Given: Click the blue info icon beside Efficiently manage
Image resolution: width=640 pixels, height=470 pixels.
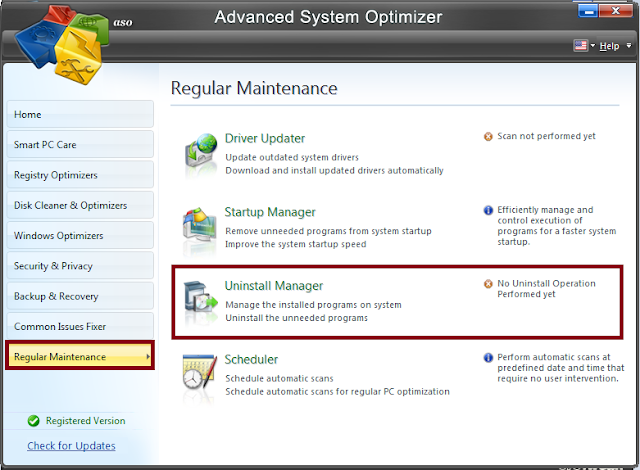Looking at the screenshot, I should coord(488,210).
